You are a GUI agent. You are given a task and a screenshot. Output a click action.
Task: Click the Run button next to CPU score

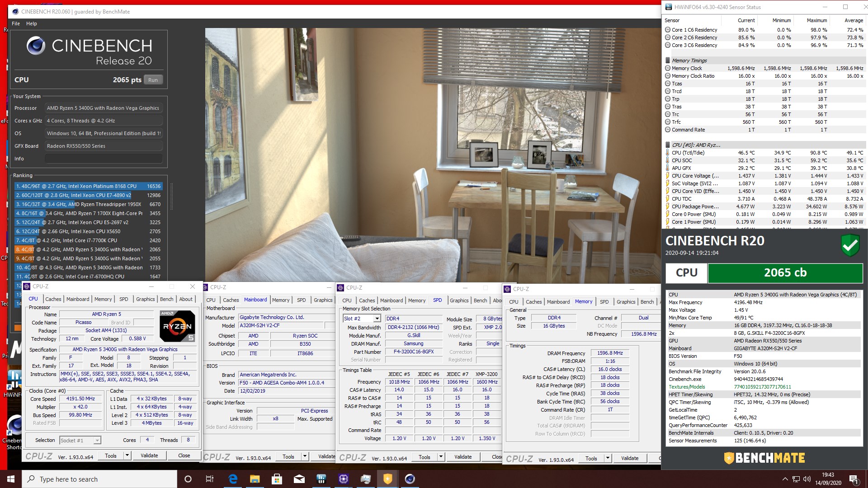153,80
